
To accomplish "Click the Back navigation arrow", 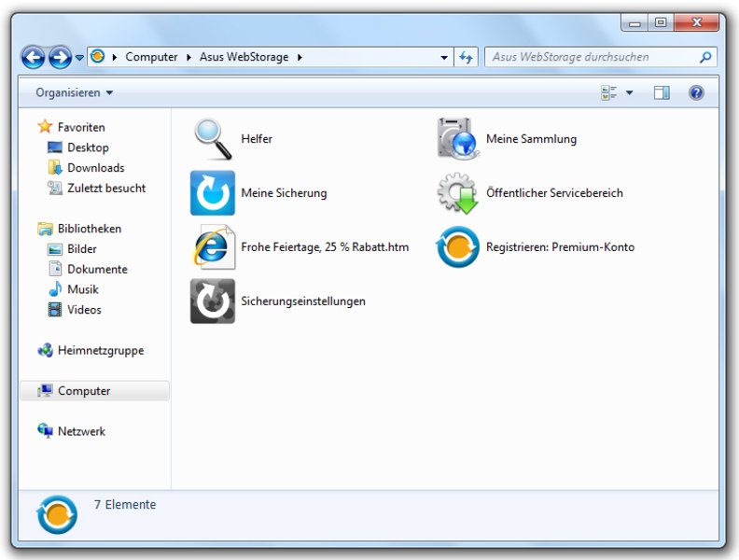I will (34, 58).
